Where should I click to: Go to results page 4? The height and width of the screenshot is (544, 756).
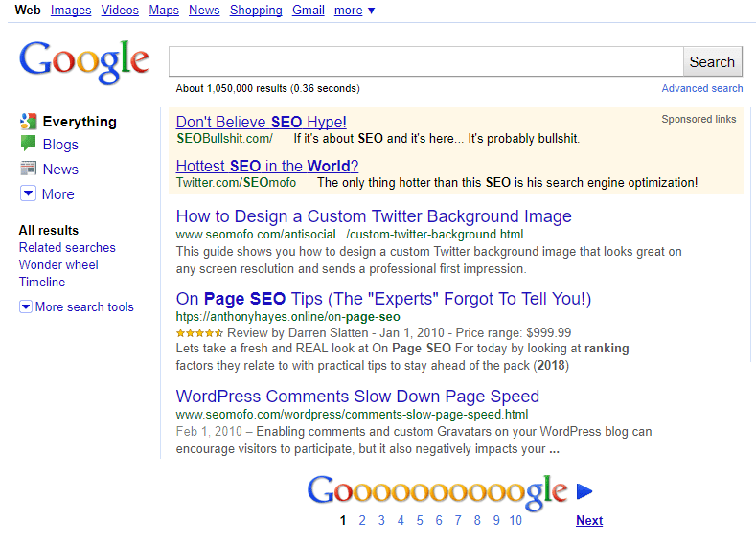click(401, 520)
